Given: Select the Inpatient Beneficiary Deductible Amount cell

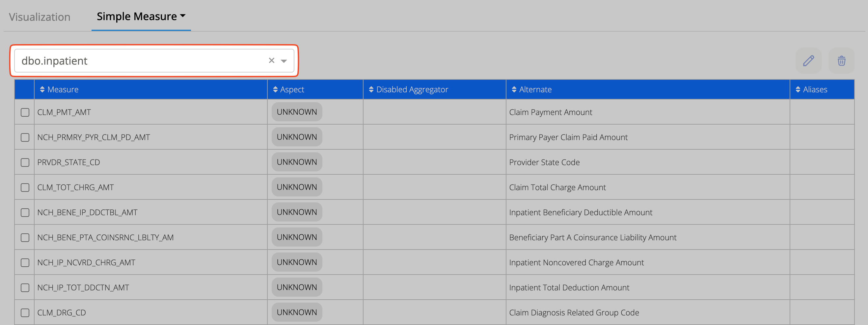Looking at the screenshot, I should point(580,212).
